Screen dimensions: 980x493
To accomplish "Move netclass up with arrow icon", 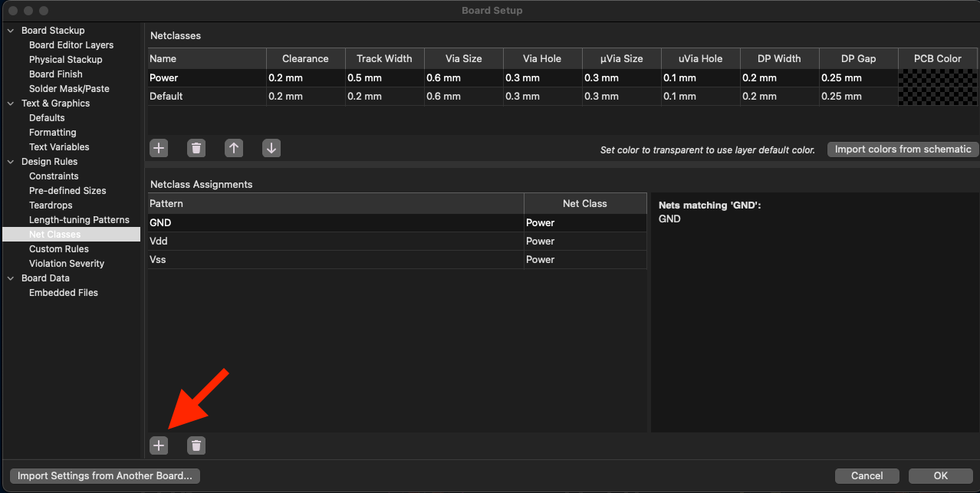I will [234, 149].
